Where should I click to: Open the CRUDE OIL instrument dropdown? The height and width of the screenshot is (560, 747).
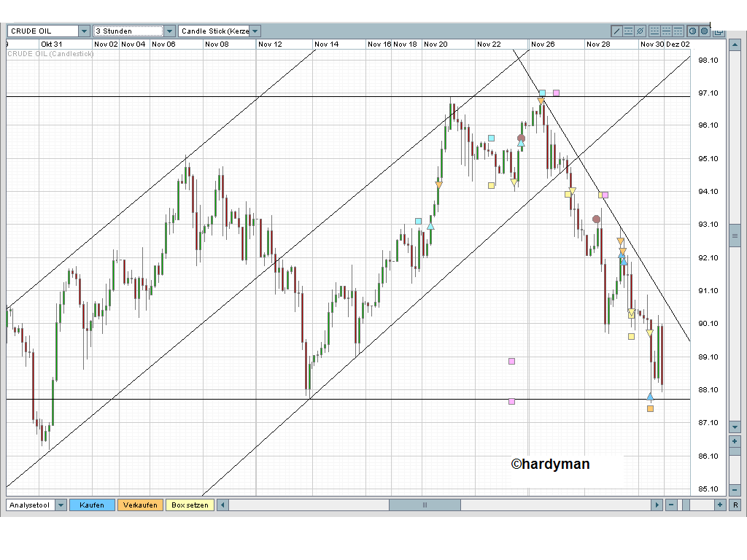[84, 31]
